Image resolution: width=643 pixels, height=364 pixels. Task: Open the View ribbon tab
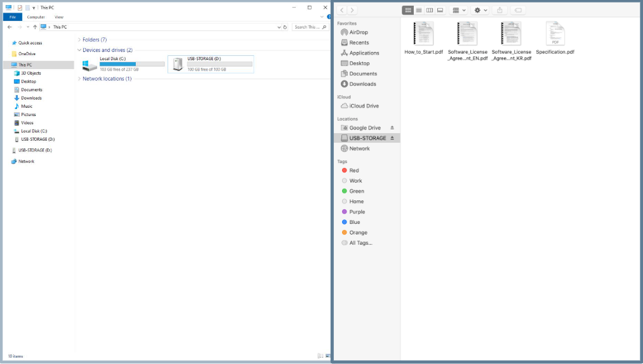click(59, 17)
